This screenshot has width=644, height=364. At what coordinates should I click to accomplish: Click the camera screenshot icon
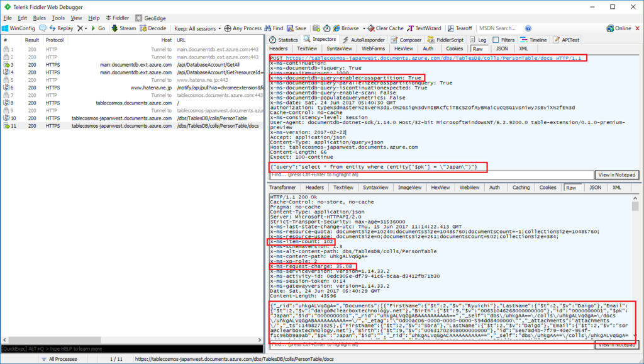point(316,28)
